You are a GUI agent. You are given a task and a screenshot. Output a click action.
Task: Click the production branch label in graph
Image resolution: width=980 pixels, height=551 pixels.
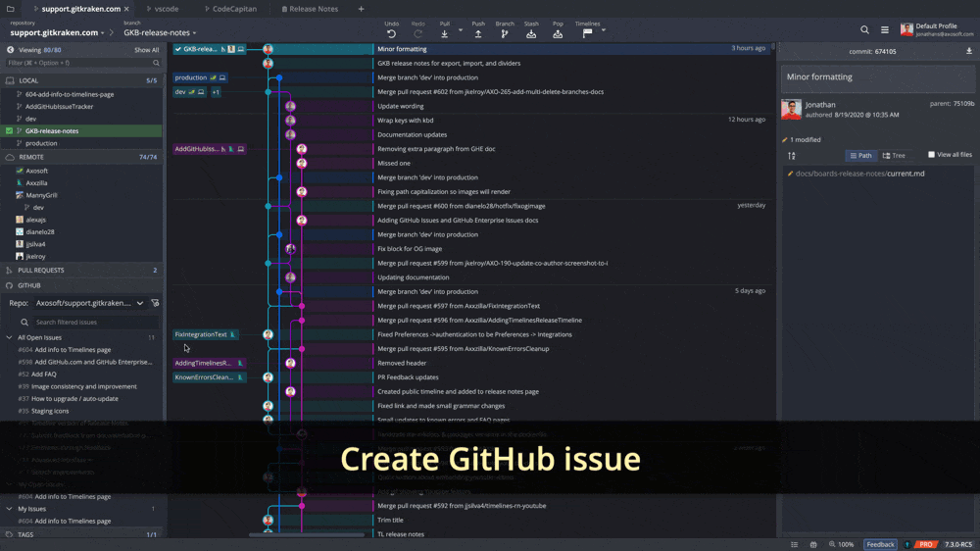200,77
